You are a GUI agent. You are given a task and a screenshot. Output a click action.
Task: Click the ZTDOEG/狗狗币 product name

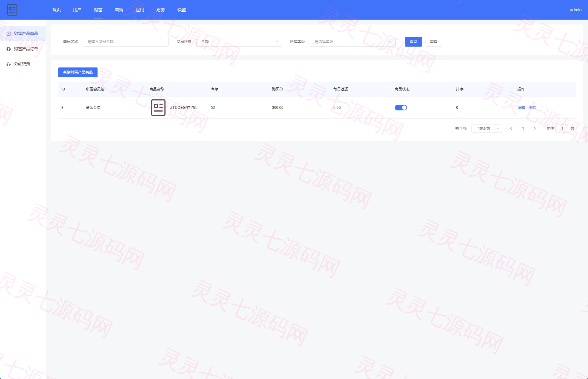pos(184,108)
